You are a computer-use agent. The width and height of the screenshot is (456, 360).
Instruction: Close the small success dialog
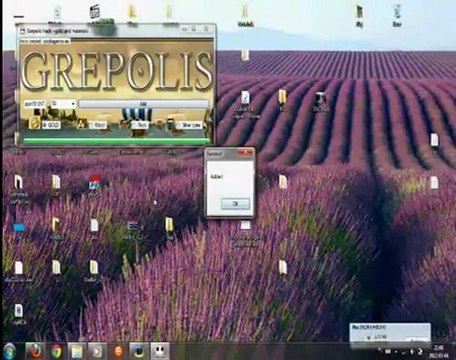pyautogui.click(x=246, y=153)
